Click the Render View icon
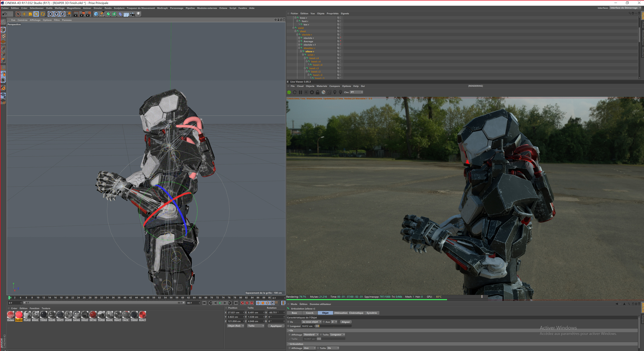 point(76,14)
